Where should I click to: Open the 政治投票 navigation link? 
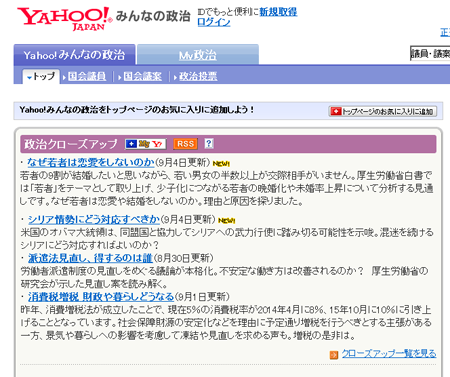pos(198,76)
